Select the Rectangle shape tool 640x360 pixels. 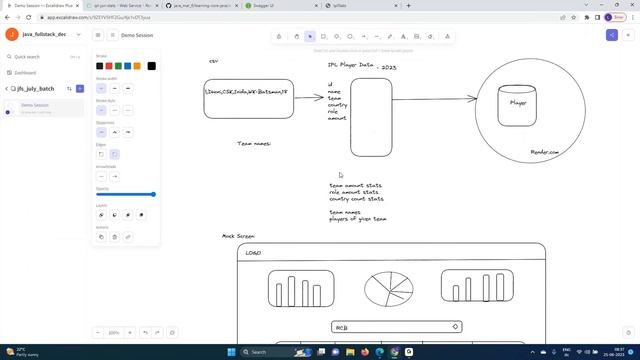[x=324, y=37]
